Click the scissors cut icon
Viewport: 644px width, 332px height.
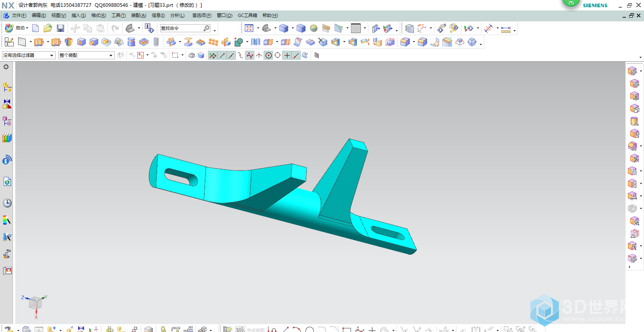(75, 28)
